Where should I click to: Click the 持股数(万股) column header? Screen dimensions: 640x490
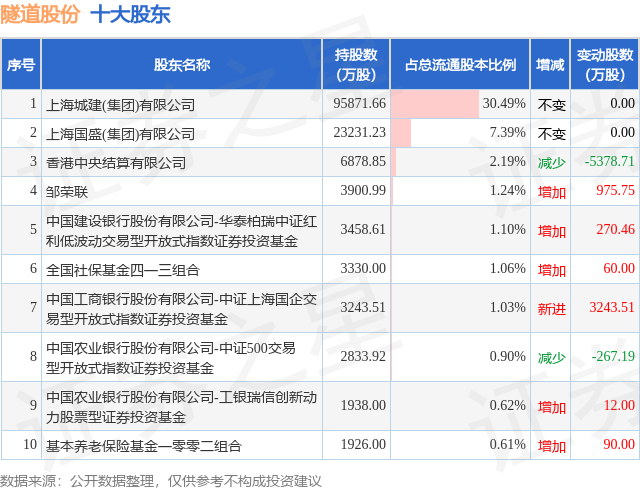356,65
